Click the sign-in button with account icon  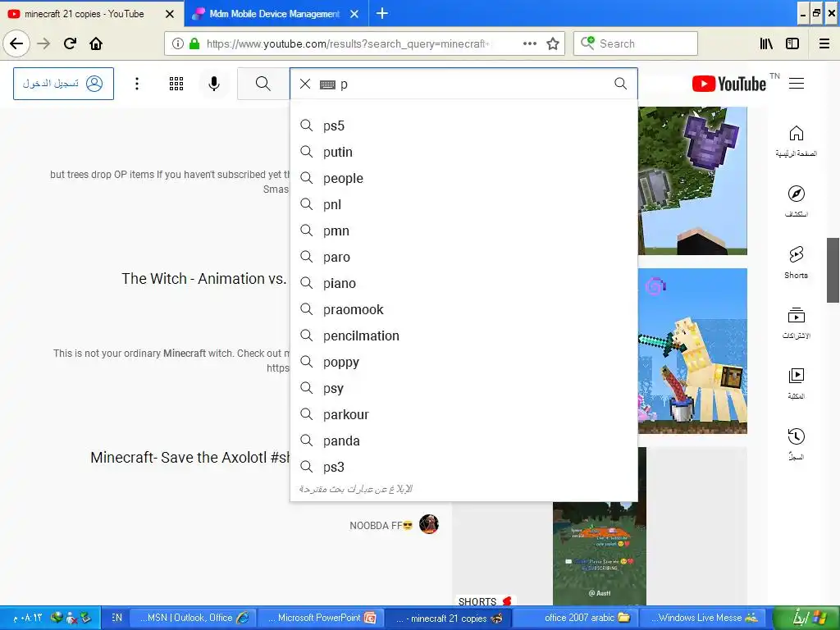(63, 84)
